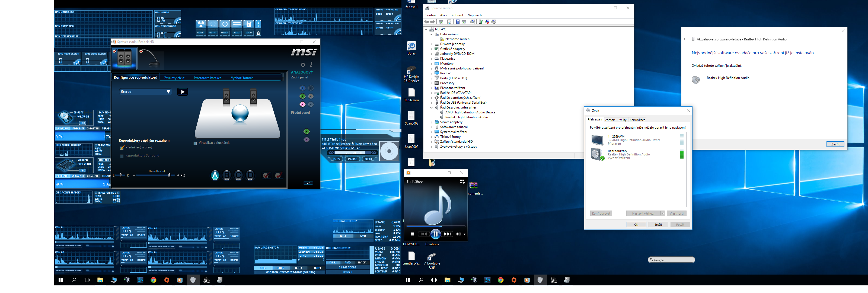Click the Realtek info 'i' icon
868x293 pixels.
point(311,64)
